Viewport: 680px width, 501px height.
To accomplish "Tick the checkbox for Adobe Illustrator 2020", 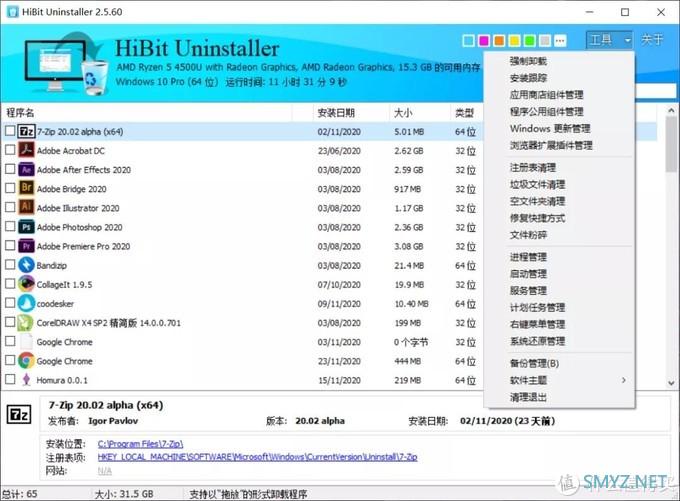I will click(x=10, y=207).
